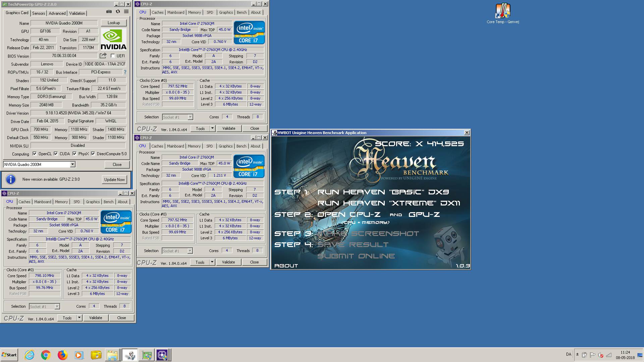Image resolution: width=644 pixels, height=362 pixels.
Task: Click GPU-Z link in Heaven step 2
Action: pos(424,215)
